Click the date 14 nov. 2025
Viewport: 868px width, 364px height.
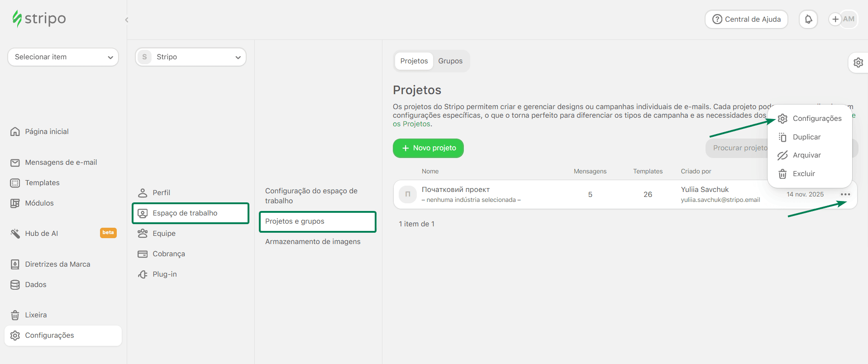(805, 195)
